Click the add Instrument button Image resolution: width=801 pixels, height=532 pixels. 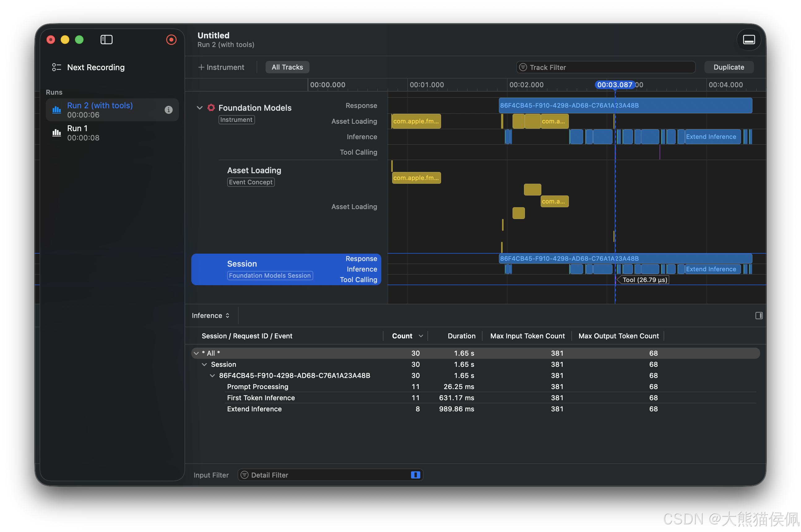pos(221,67)
